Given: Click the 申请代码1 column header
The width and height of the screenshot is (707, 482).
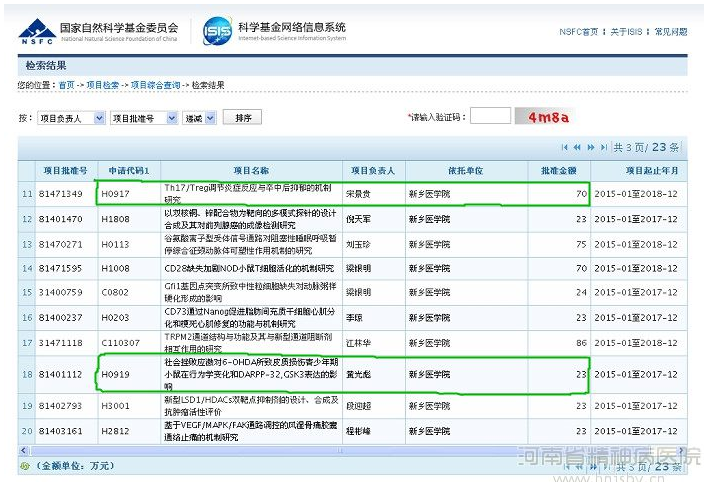Looking at the screenshot, I should tap(129, 170).
